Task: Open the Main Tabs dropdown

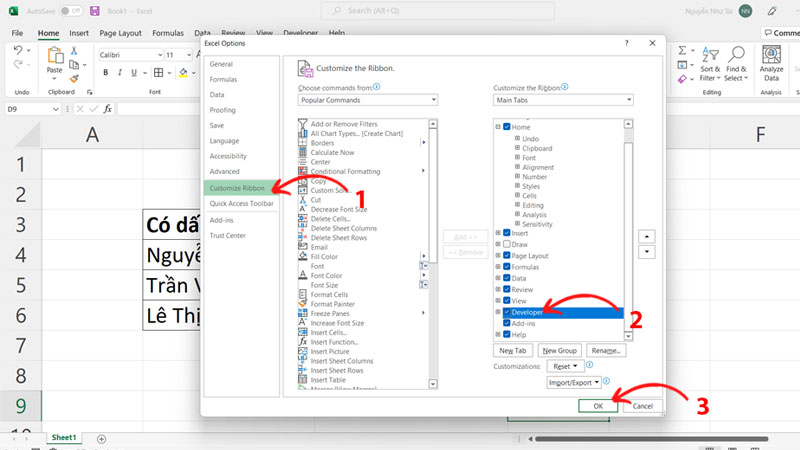Action: 563,100
